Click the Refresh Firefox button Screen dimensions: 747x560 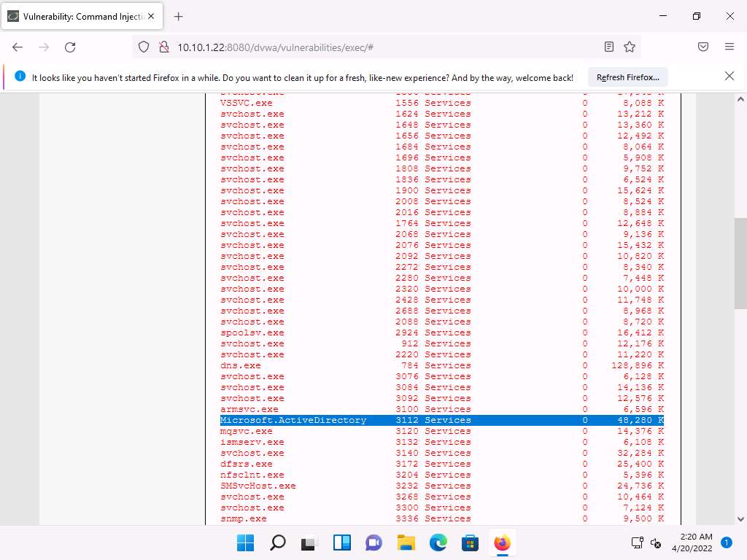[627, 77]
